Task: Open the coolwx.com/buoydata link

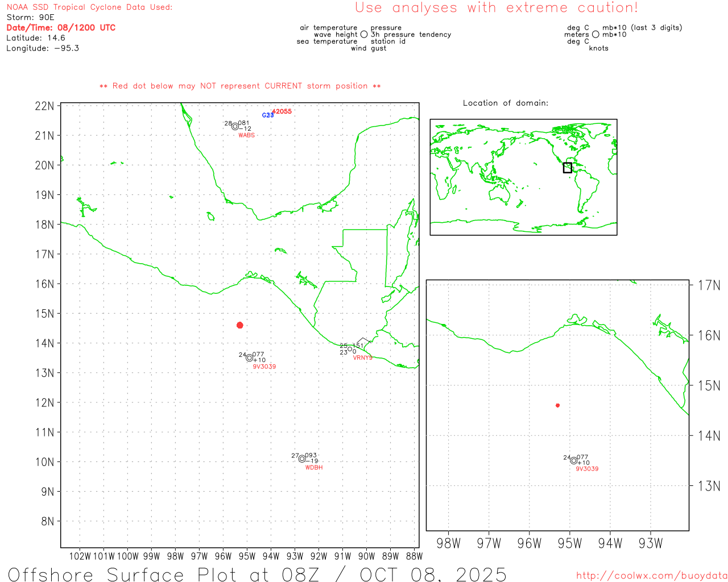Action: 652,576
